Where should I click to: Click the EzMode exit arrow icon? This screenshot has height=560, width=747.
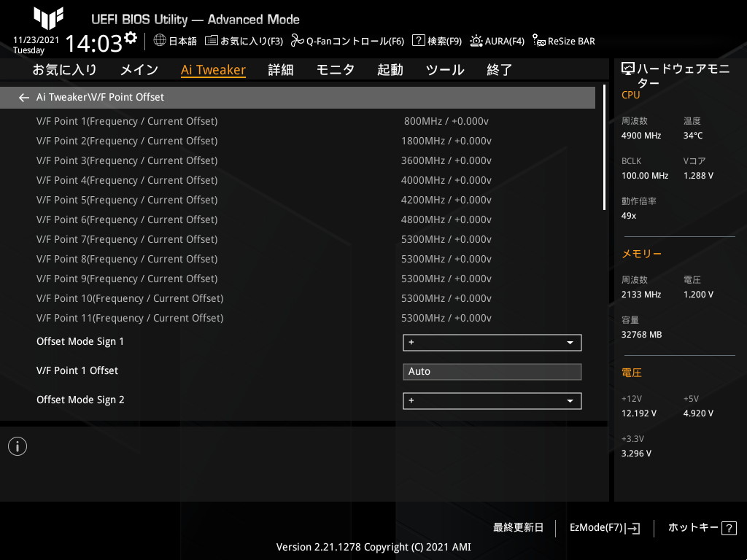632,528
